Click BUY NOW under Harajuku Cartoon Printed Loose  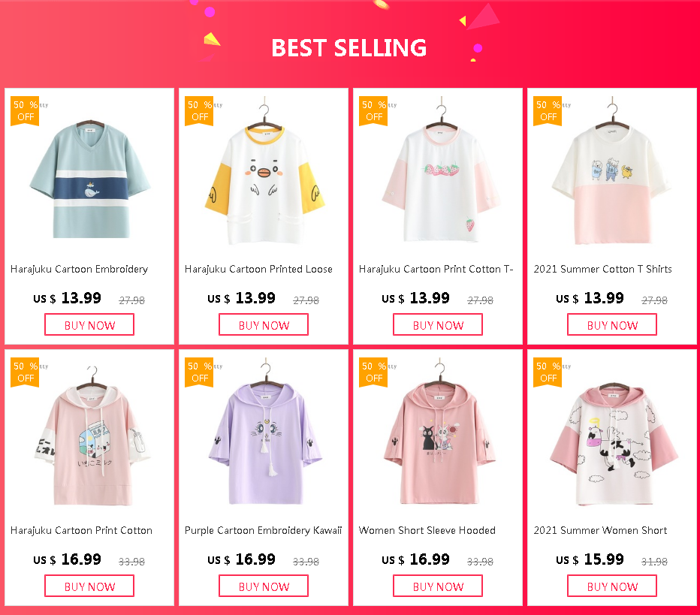pos(264,325)
